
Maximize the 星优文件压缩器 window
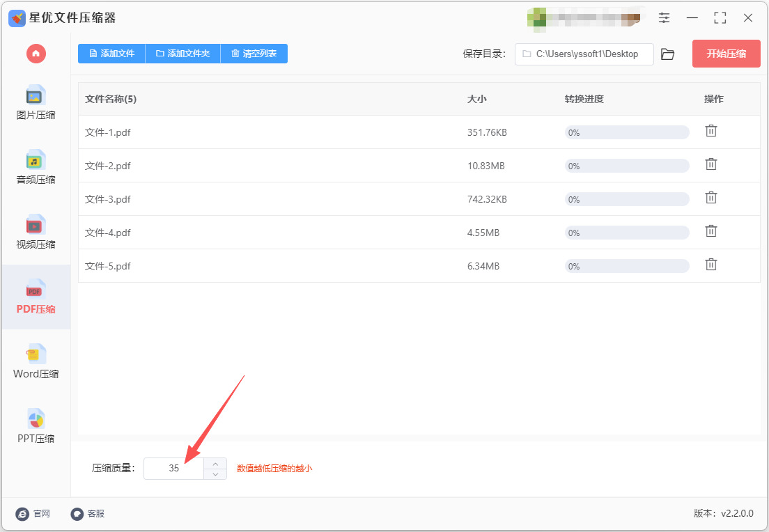tap(720, 18)
